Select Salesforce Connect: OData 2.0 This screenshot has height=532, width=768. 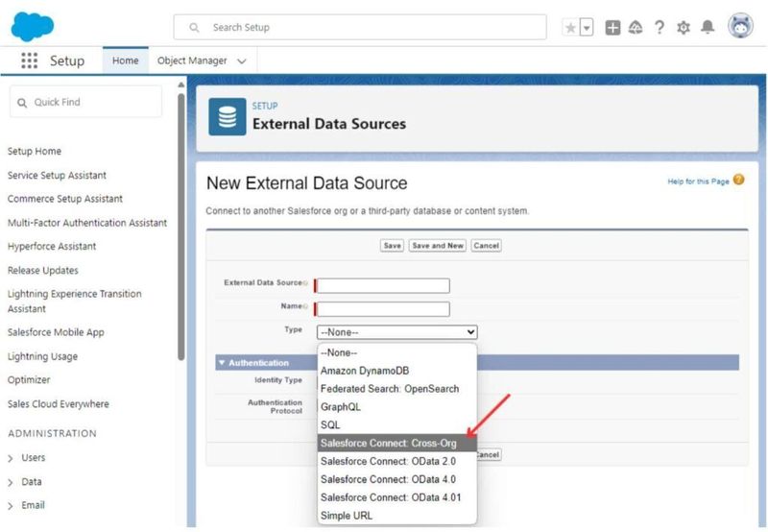click(396, 462)
